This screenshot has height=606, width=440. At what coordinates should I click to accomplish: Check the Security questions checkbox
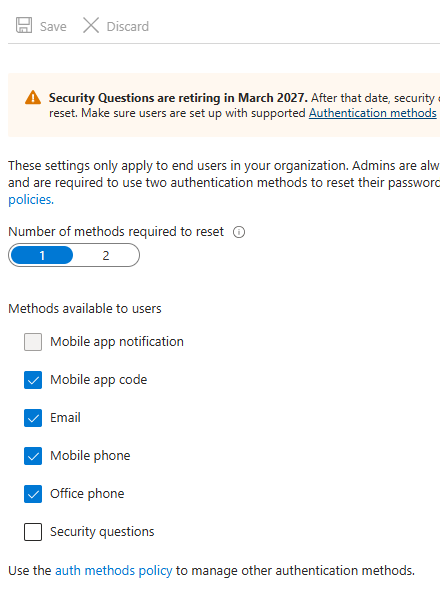pos(33,532)
